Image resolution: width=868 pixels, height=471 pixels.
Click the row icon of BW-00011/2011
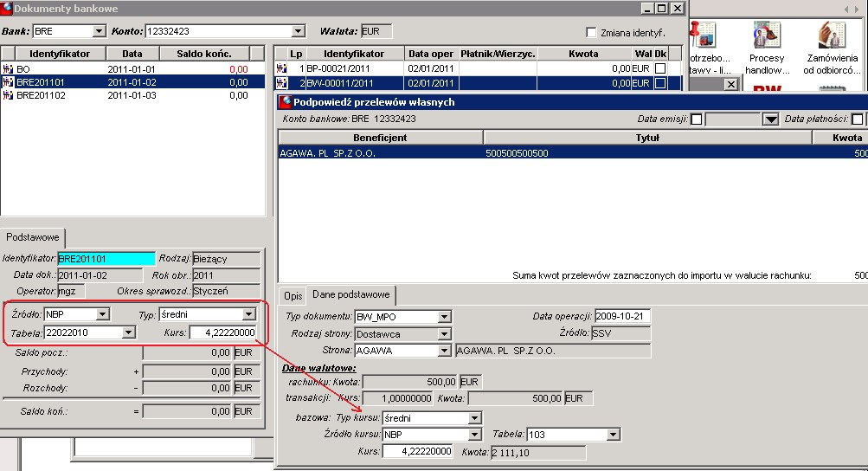pyautogui.click(x=282, y=83)
